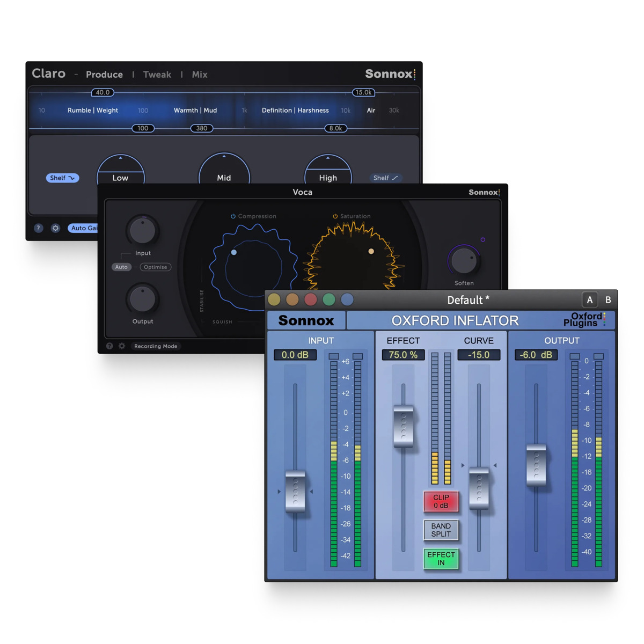Click the Definition | Harshness label in Claro

tap(295, 110)
